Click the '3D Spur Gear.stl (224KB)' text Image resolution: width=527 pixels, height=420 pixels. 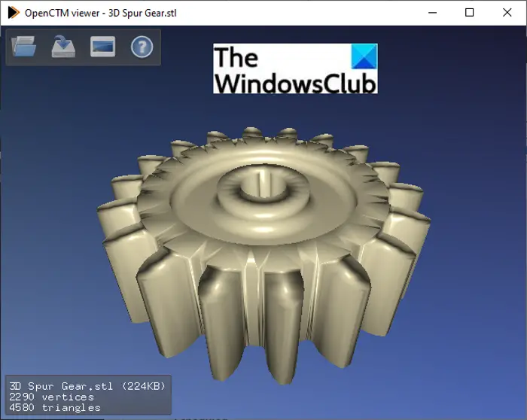[x=87, y=386]
